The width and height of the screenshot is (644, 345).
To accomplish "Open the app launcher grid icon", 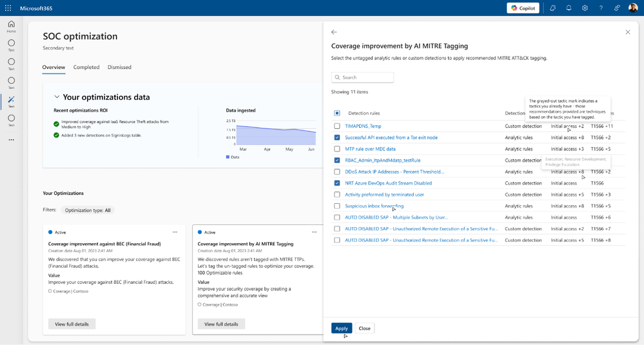I will pos(8,8).
